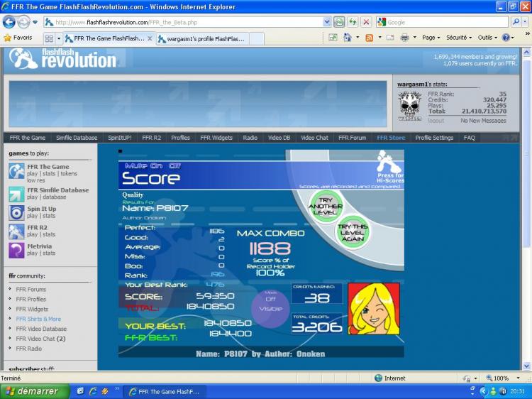Click the browser back arrow button
Viewport: 532px width, 399px height.
coord(9,22)
